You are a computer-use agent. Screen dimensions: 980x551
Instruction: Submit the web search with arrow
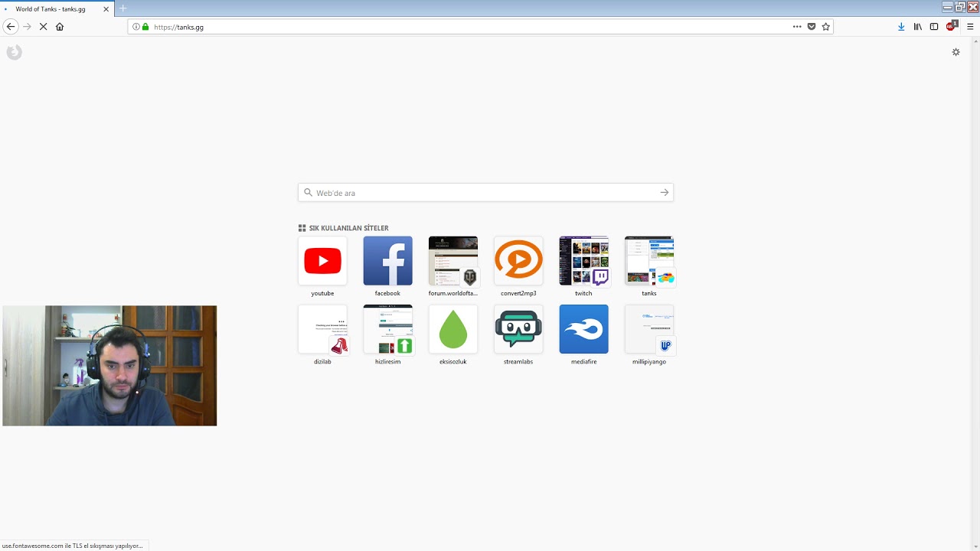tap(665, 193)
